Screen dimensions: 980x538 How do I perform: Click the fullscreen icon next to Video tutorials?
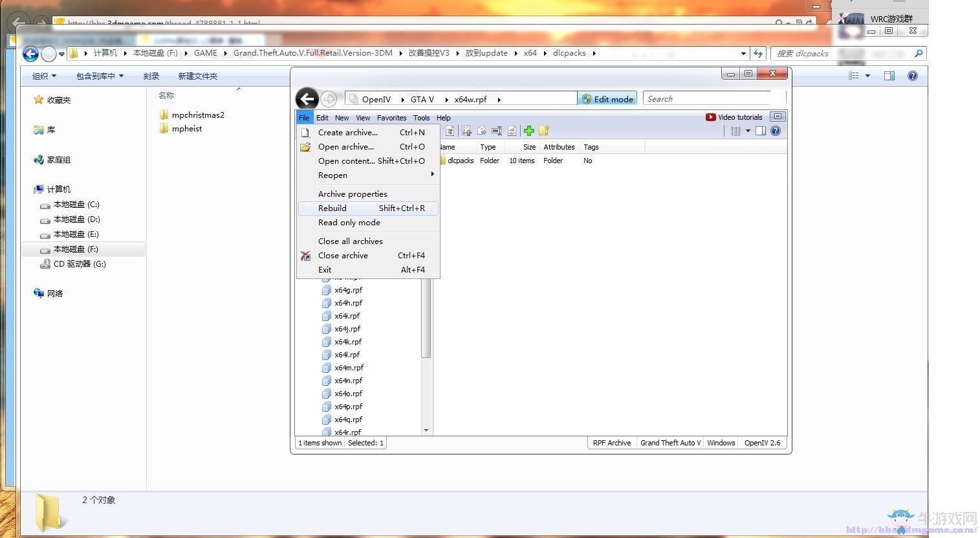tap(778, 117)
